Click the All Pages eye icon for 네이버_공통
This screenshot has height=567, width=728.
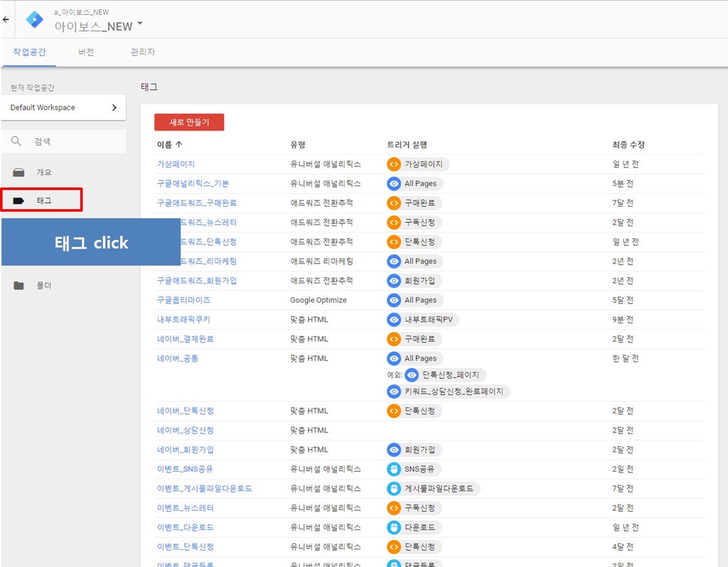coord(394,358)
